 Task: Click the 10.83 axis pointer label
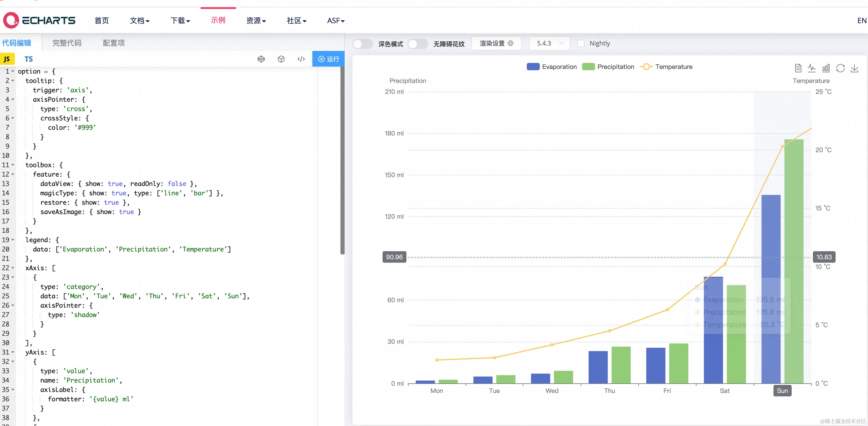(824, 257)
